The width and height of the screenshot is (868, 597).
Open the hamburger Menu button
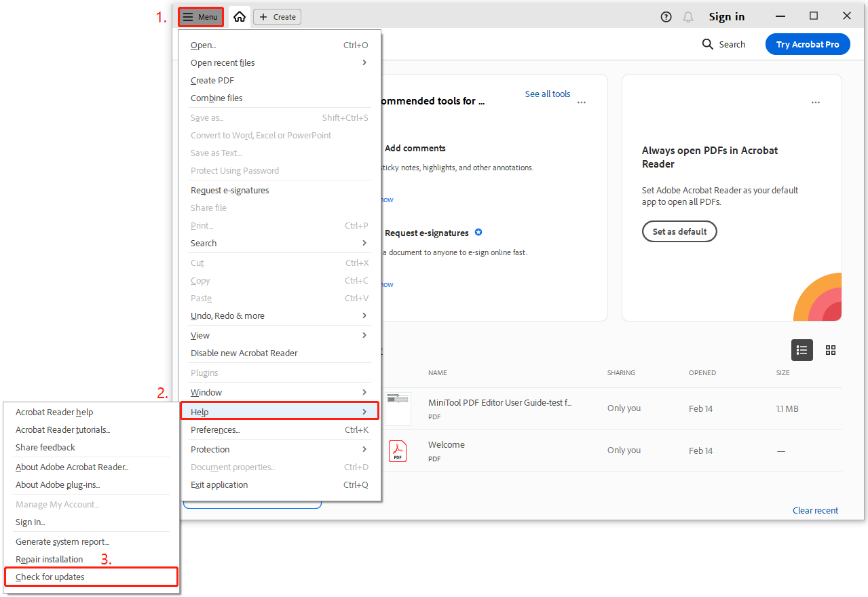tap(201, 17)
